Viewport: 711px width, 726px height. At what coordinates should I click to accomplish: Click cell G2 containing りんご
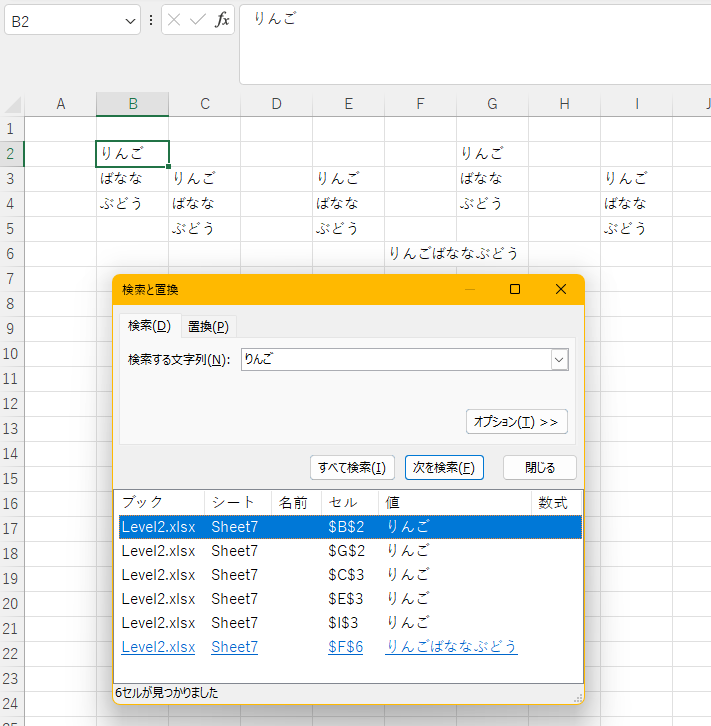[x=493, y=154]
